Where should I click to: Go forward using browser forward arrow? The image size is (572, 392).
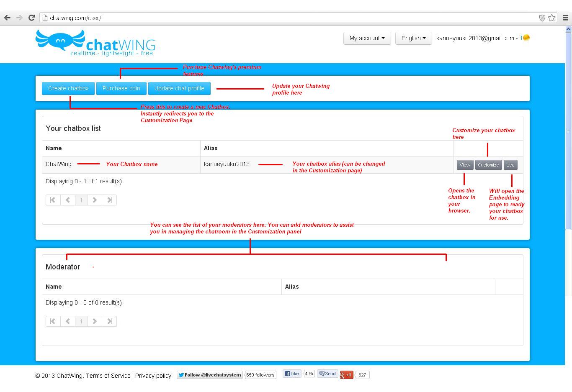(19, 18)
